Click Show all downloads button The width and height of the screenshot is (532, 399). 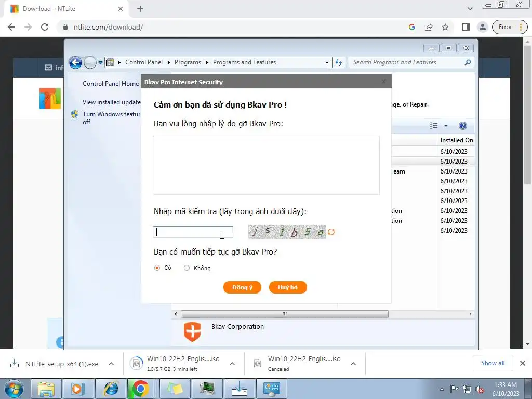click(x=493, y=363)
